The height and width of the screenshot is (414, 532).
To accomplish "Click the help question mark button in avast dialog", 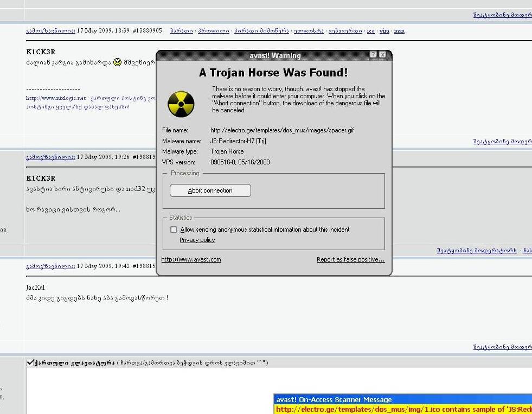I will [373, 54].
